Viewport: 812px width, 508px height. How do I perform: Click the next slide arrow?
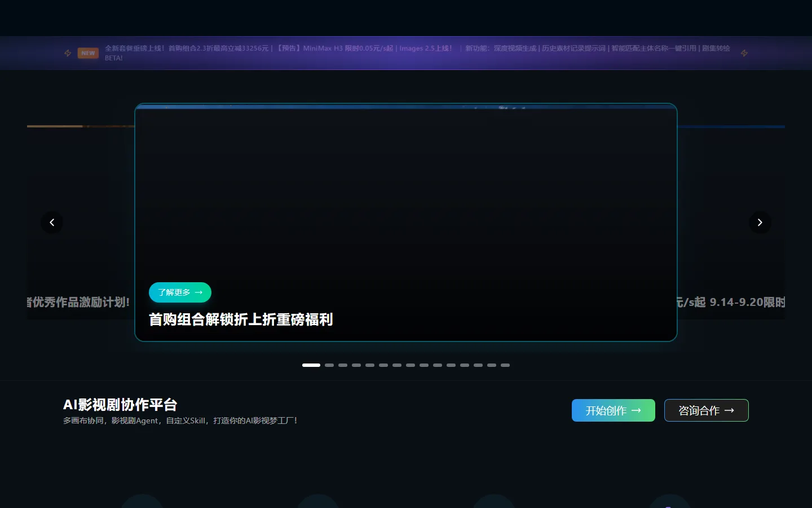pos(760,222)
